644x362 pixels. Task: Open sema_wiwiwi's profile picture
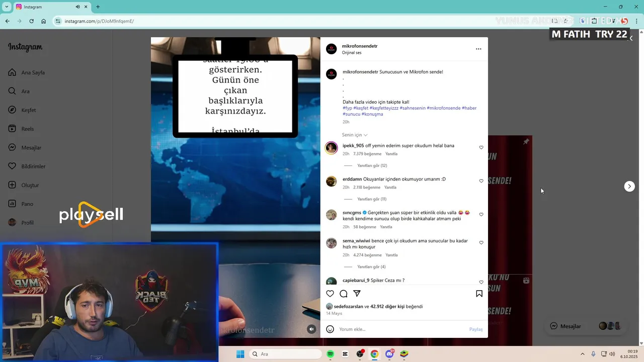[331, 243]
